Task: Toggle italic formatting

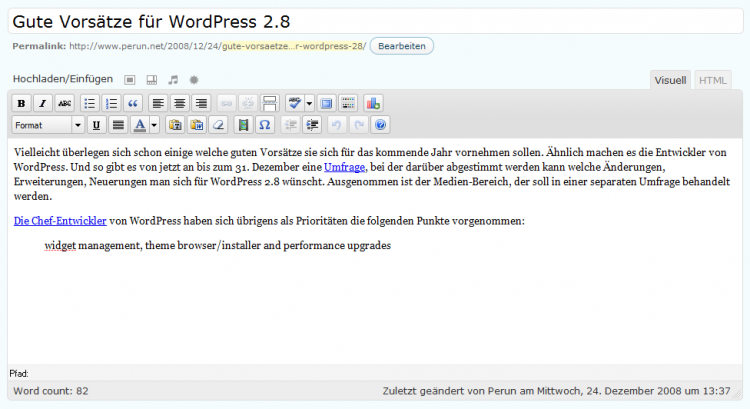Action: point(43,103)
